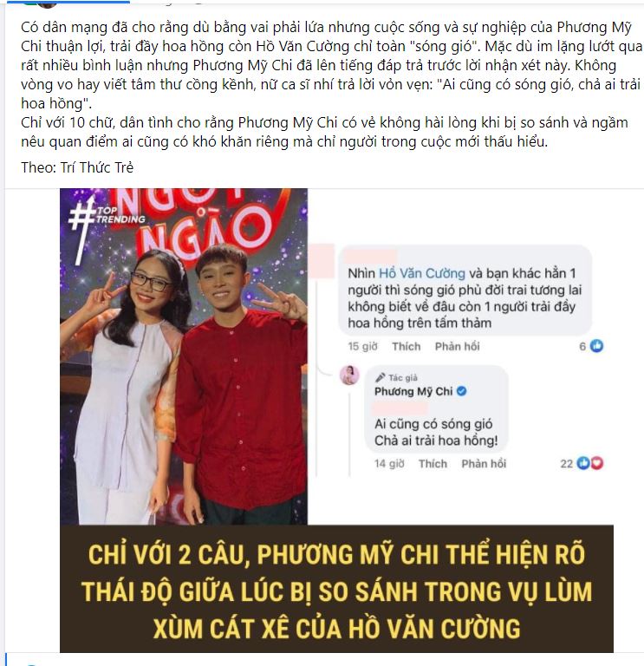This screenshot has width=644, height=666.
Task: Click the pencil Tác giả author icon
Action: (x=380, y=377)
